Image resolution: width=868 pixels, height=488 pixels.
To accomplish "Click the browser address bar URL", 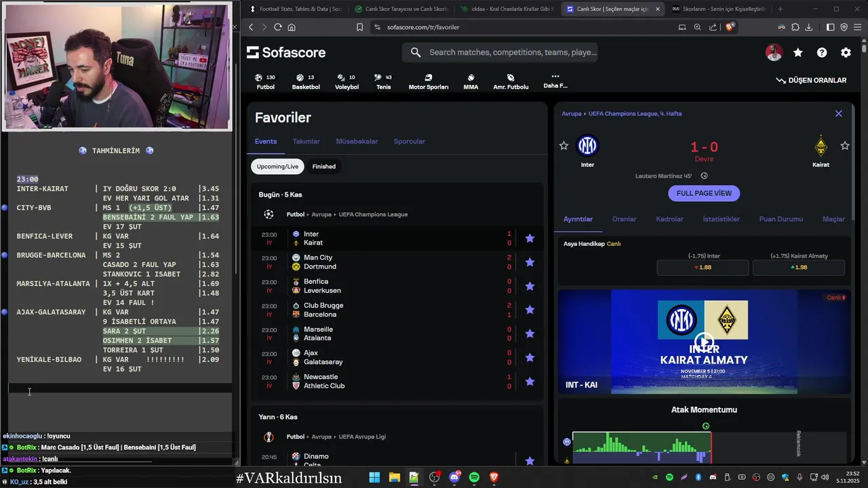I will tap(423, 27).
